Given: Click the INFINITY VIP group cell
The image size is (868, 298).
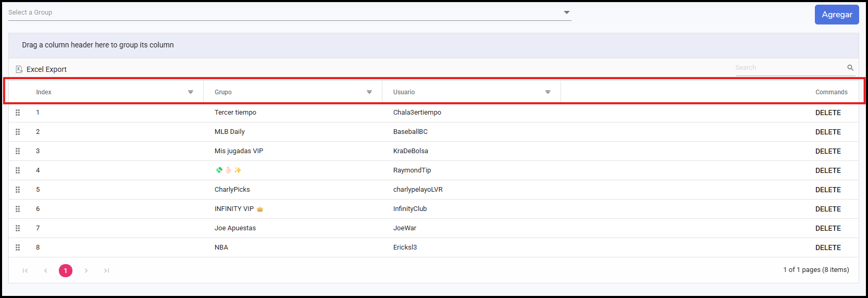Looking at the screenshot, I should pos(239,209).
